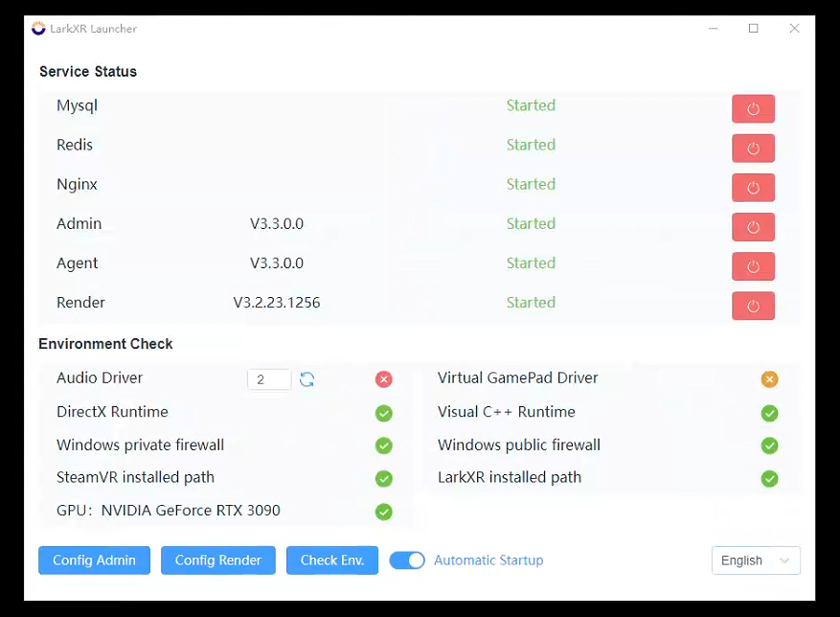
Task: Select the GPU NVIDIA GeForce RTX 3090 text
Action: click(x=169, y=511)
